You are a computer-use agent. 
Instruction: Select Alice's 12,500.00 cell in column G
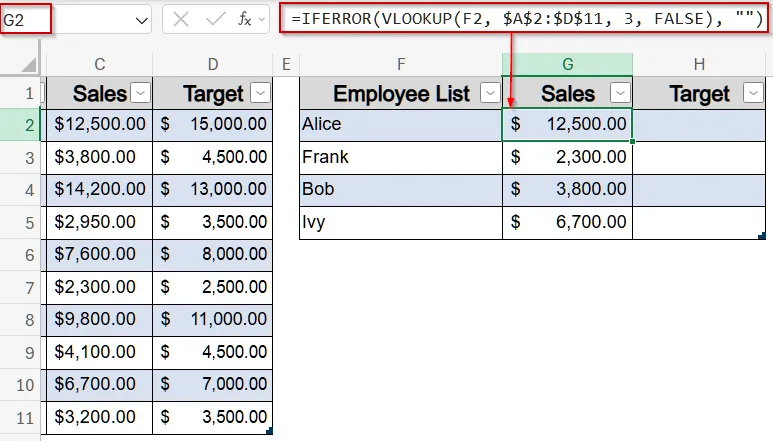click(567, 125)
